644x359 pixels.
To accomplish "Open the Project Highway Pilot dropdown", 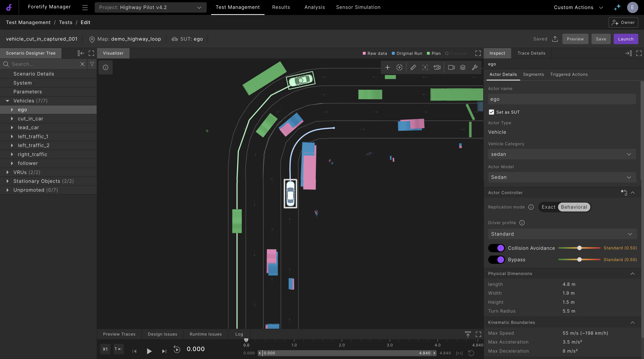I will tap(151, 8).
